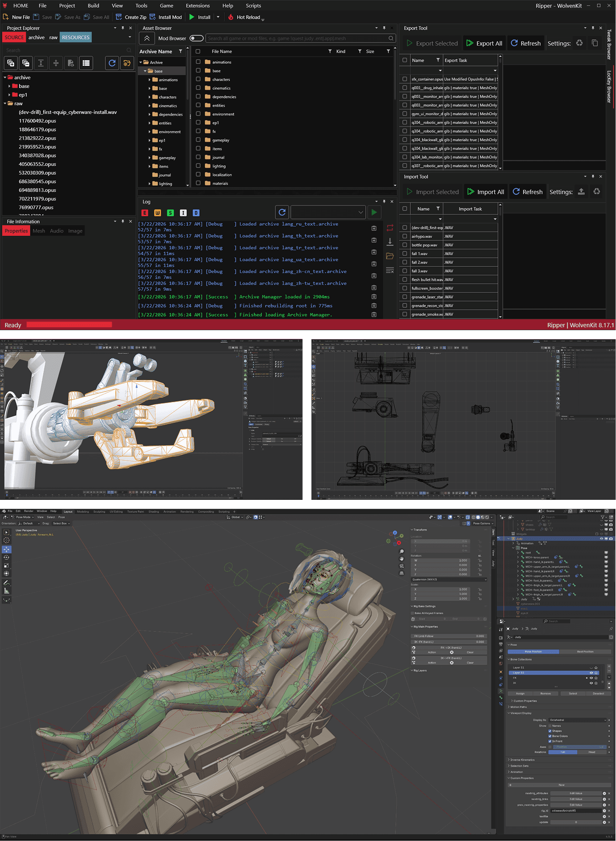Filter log by Warning level

[x=157, y=213]
